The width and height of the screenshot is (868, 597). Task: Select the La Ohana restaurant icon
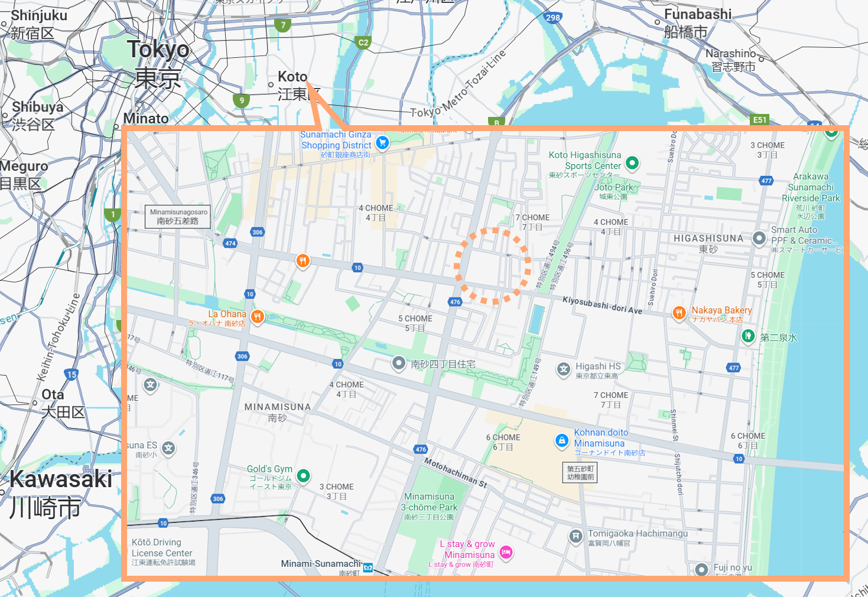[258, 318]
